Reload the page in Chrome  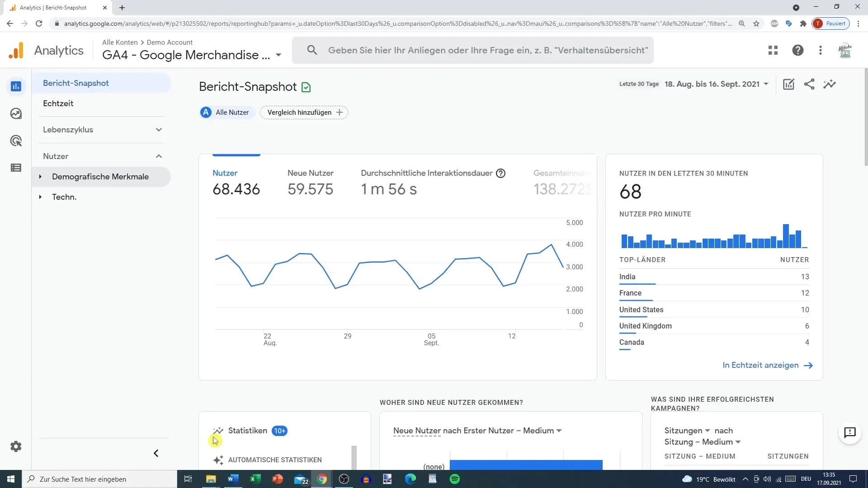coord(39,23)
